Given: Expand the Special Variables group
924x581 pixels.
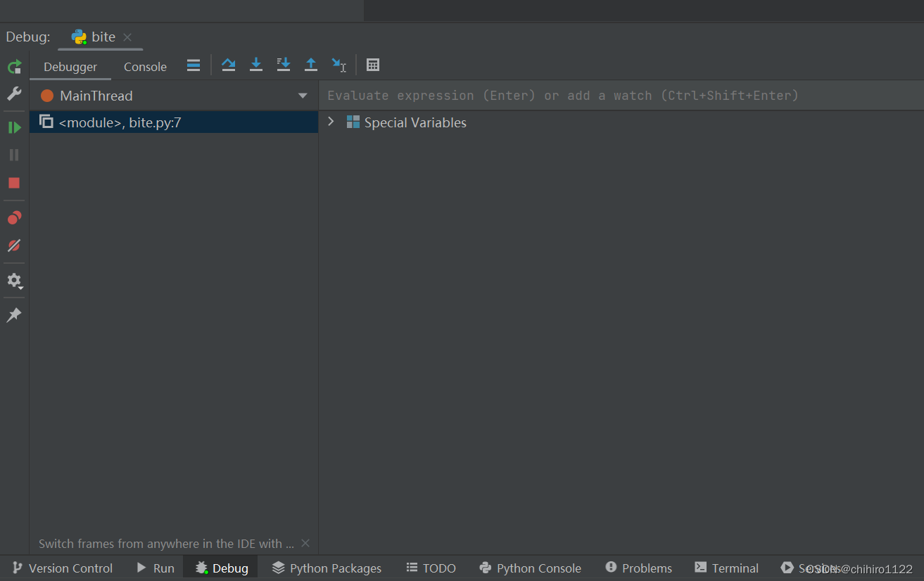Looking at the screenshot, I should 331,121.
